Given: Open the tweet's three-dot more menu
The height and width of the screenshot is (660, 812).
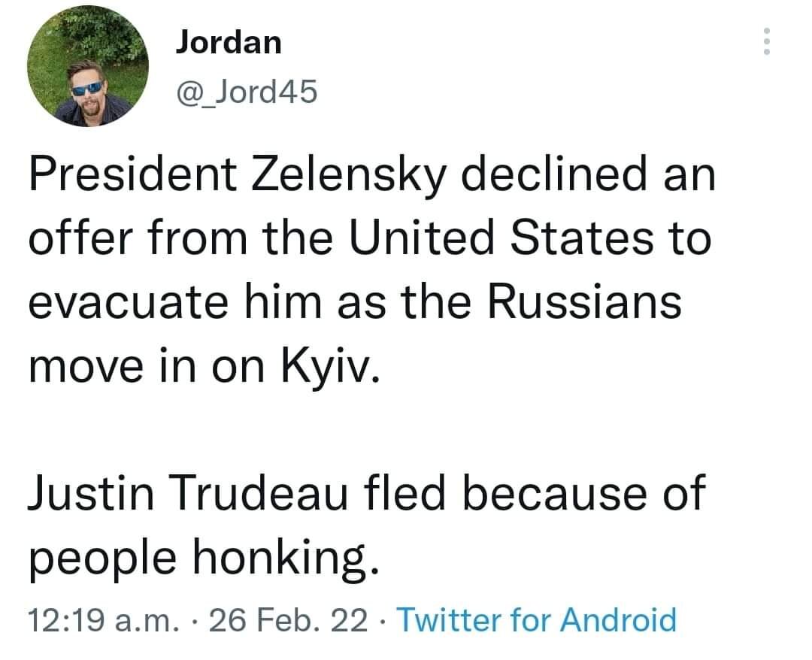Looking at the screenshot, I should [x=766, y=42].
